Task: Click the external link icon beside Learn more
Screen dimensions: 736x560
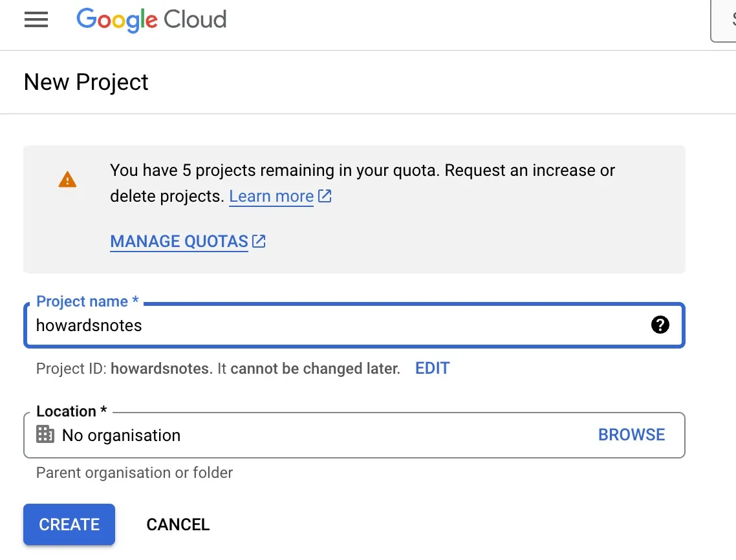Action: [324, 195]
